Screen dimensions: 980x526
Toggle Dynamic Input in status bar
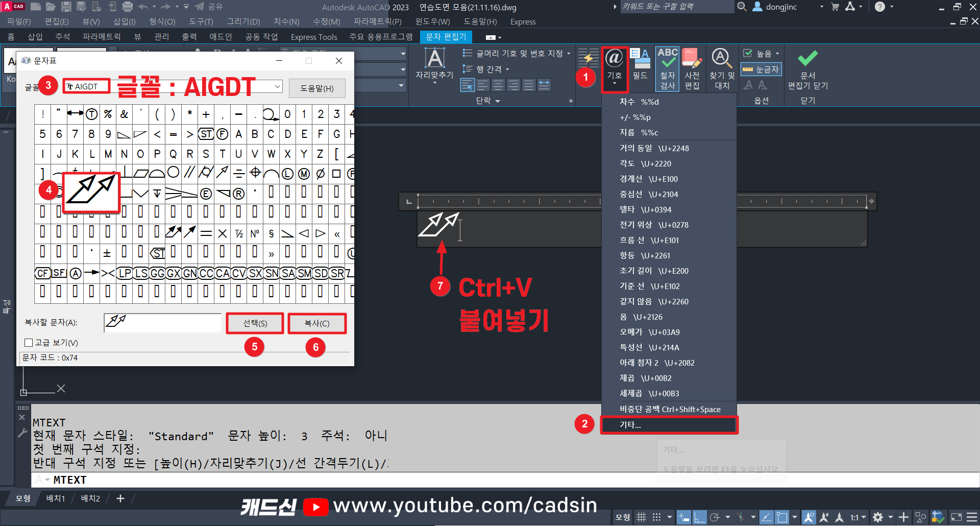(x=684, y=517)
